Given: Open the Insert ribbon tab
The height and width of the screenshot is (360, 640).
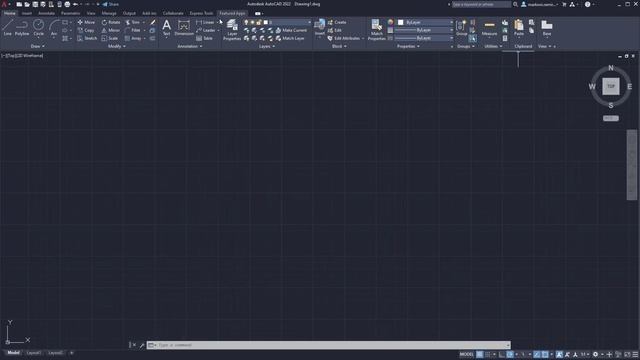Looking at the screenshot, I should (27, 13).
